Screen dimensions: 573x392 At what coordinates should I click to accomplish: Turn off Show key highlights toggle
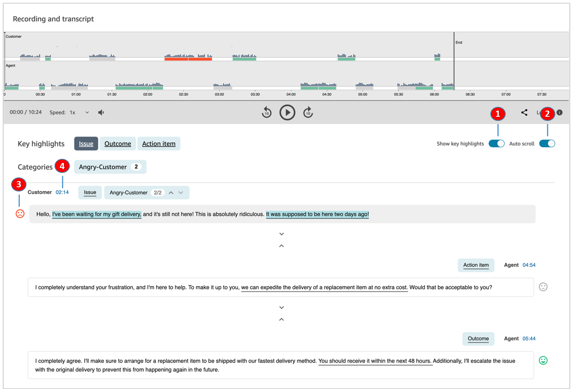point(496,144)
